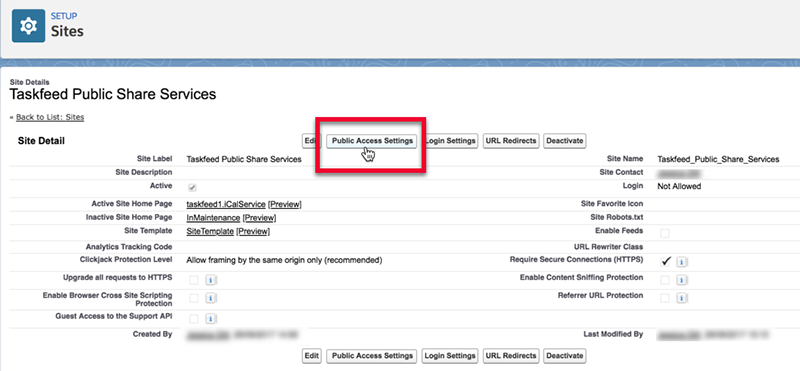
Task: Click the Site Name value Taskfeed_Public_Share_Services
Action: click(x=718, y=159)
